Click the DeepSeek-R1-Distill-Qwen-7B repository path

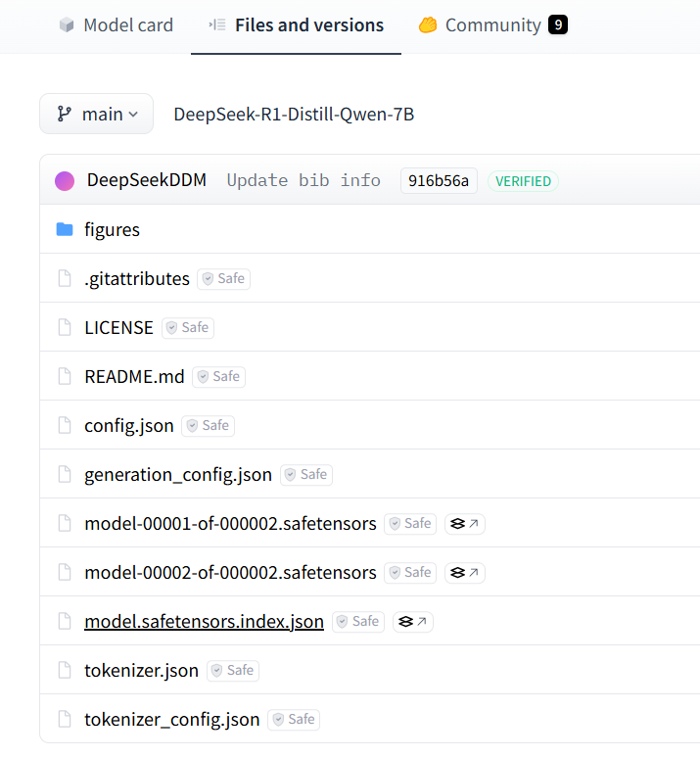294,115
